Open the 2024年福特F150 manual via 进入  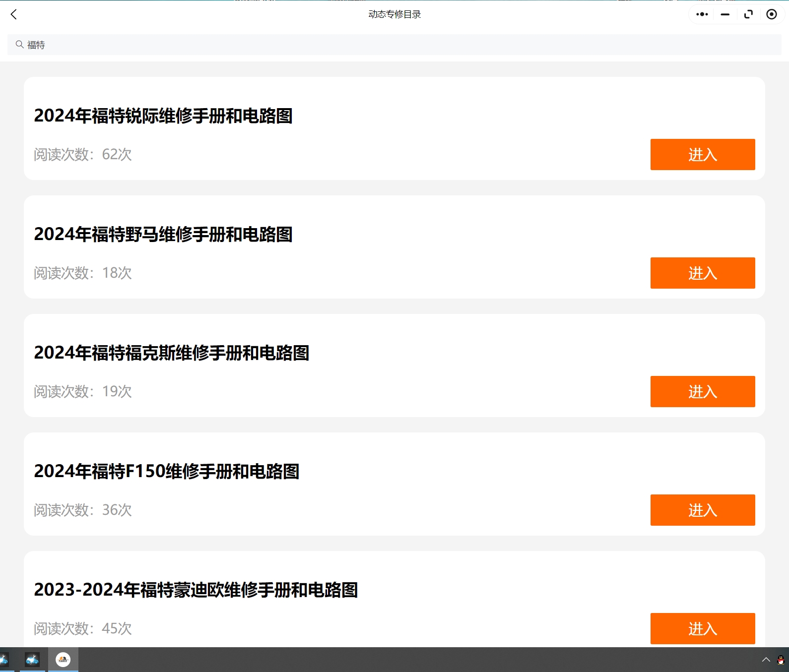[x=702, y=510]
